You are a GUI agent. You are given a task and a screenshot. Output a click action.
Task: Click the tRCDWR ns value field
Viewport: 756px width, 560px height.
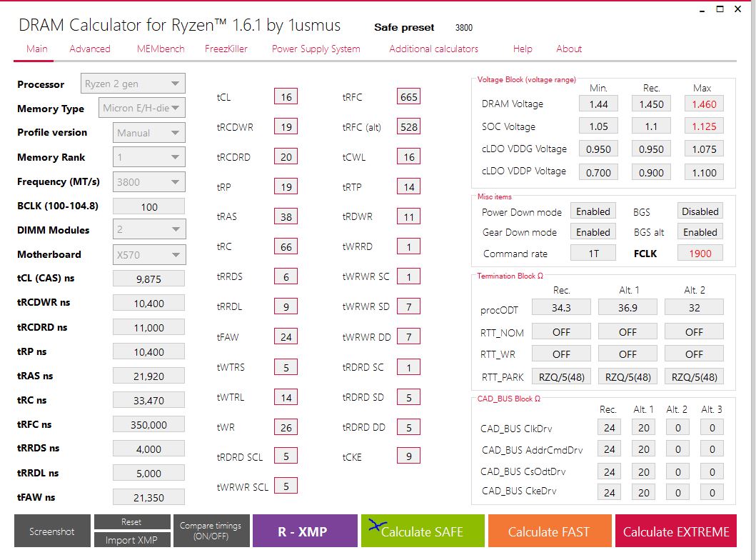148,303
